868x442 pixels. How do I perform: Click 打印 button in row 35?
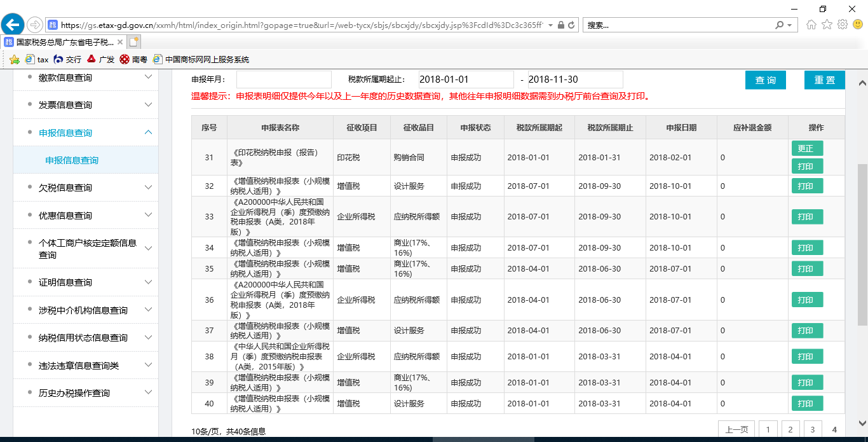(x=807, y=269)
